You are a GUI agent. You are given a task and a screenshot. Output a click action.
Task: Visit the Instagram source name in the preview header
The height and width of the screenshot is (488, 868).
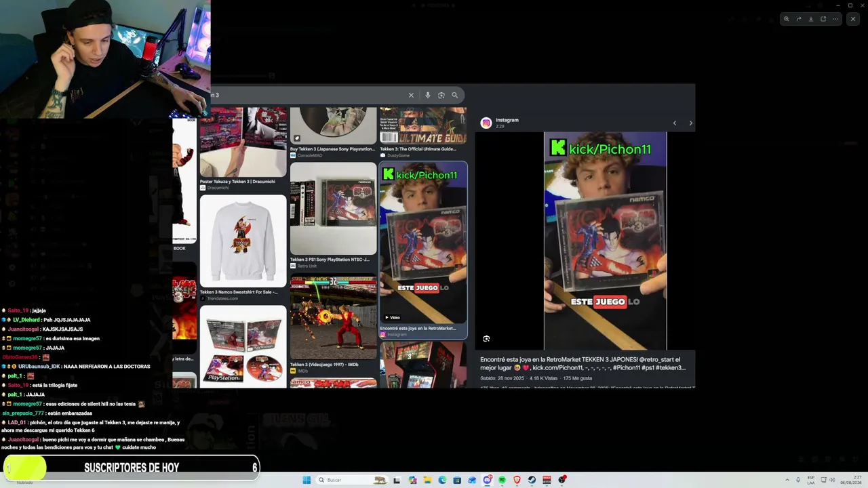click(x=507, y=120)
